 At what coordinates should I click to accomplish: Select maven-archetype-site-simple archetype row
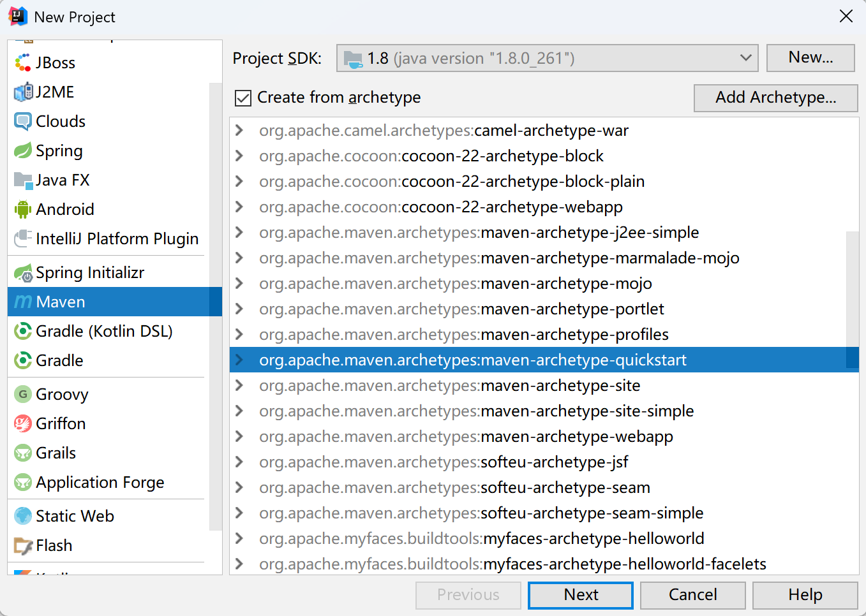[x=544, y=411]
